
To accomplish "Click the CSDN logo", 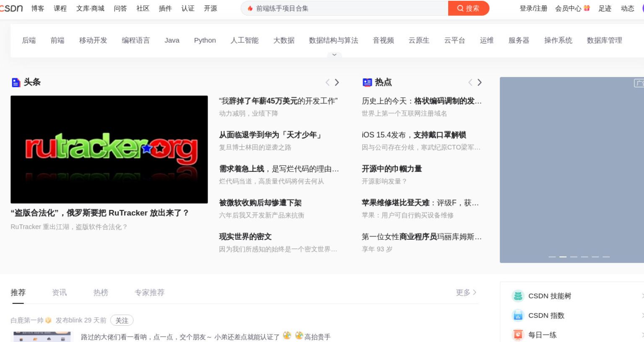I will point(11,8).
